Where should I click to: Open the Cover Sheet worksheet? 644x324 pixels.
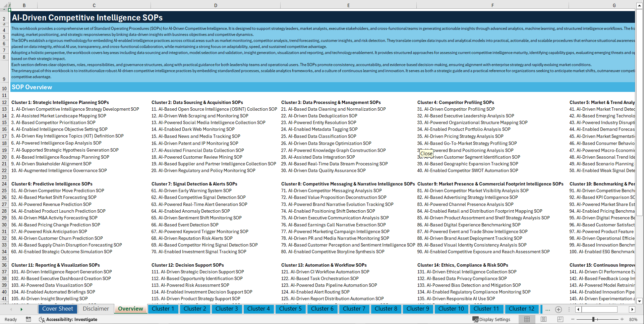(x=58, y=309)
